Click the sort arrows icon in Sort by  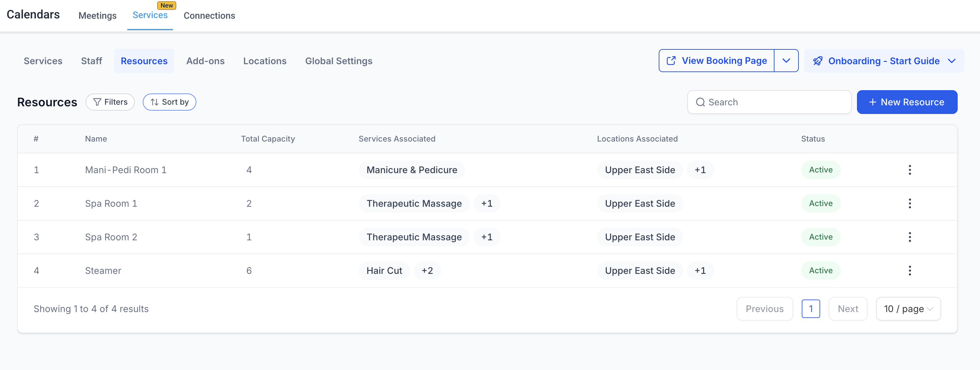[154, 102]
